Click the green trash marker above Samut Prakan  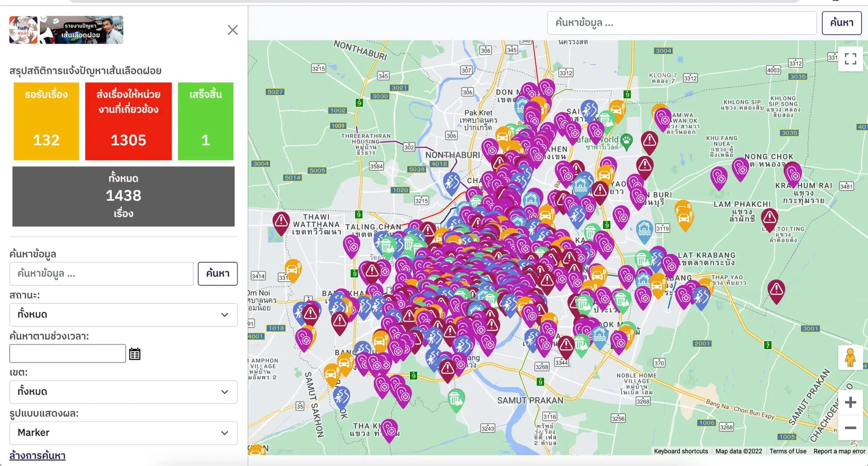click(456, 399)
